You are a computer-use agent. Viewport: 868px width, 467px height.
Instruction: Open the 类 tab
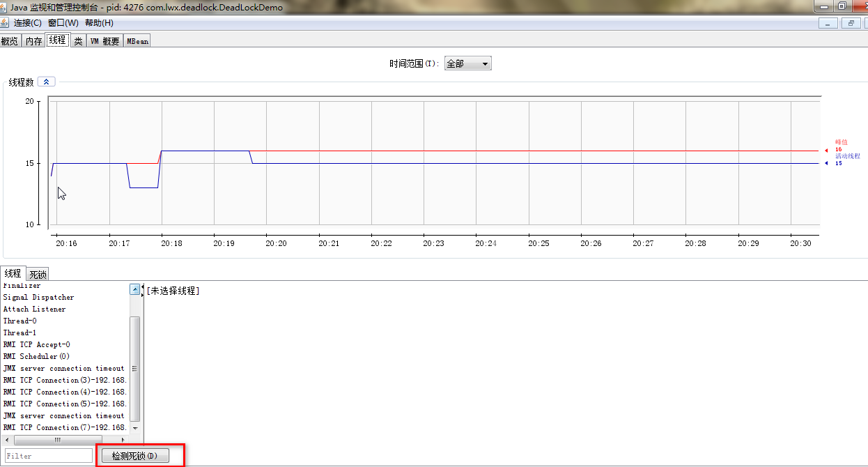click(78, 40)
